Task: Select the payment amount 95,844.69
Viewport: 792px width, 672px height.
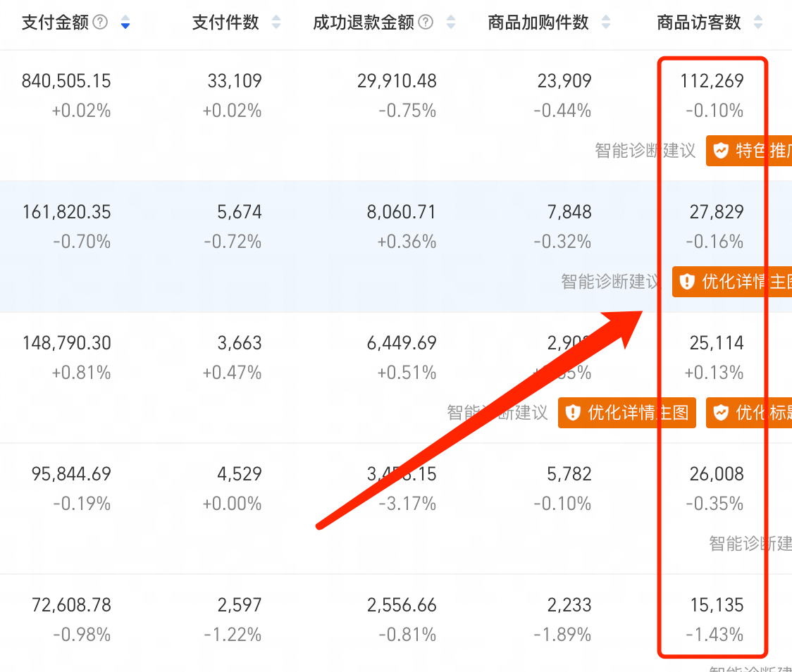Action: pos(71,474)
